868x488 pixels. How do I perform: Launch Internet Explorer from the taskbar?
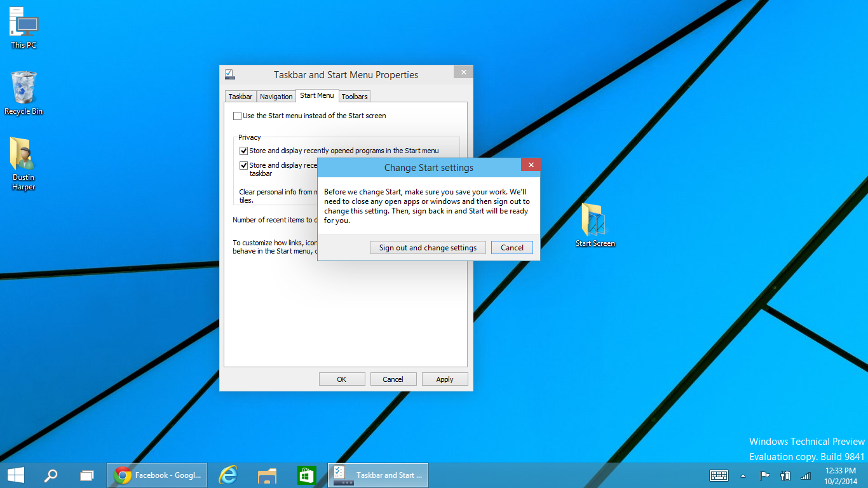[228, 475]
